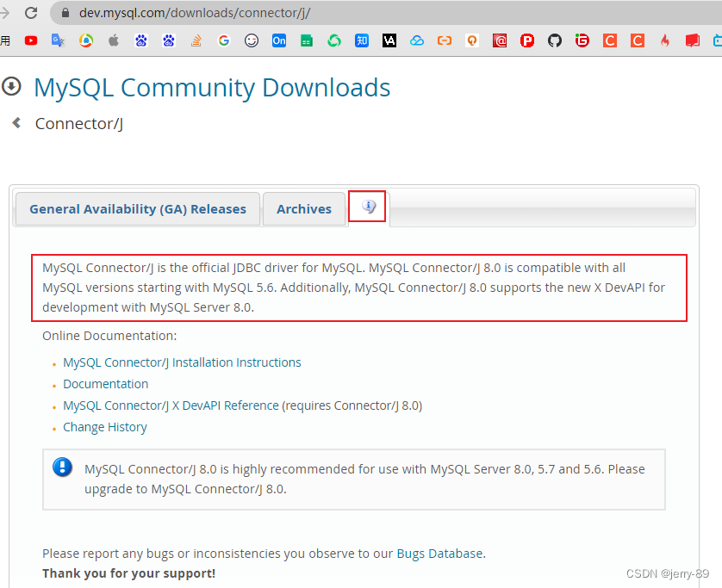Open the Google Translate bookmark
Image resolution: width=722 pixels, height=588 pixels.
pyautogui.click(x=58, y=41)
